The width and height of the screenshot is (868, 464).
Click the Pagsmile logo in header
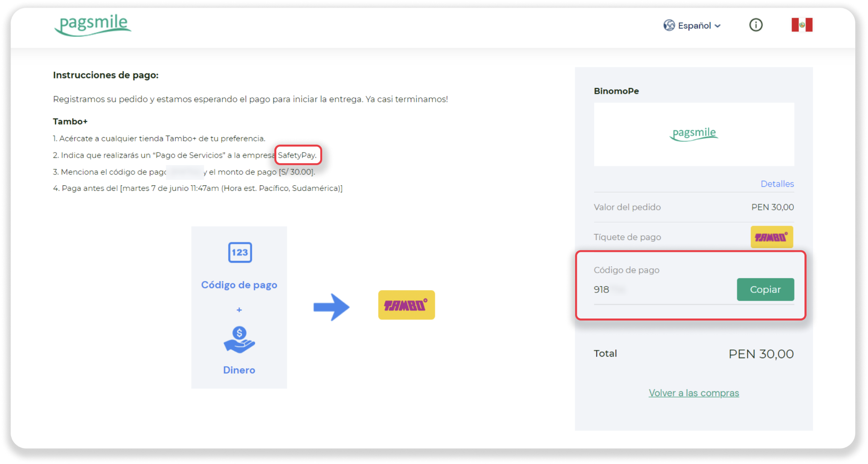pos(92,25)
